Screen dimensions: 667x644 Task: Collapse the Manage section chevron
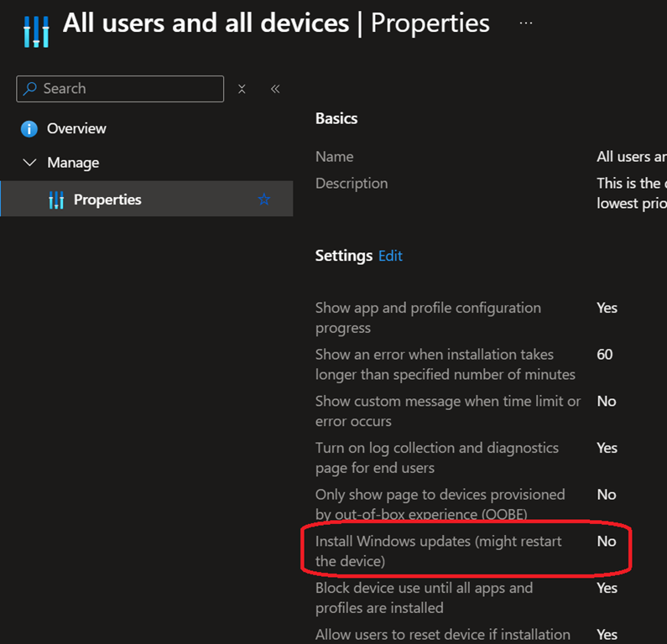[x=30, y=163]
